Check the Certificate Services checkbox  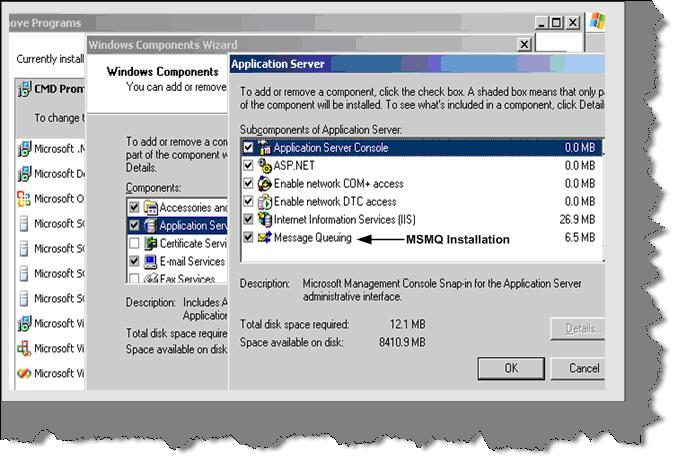134,243
